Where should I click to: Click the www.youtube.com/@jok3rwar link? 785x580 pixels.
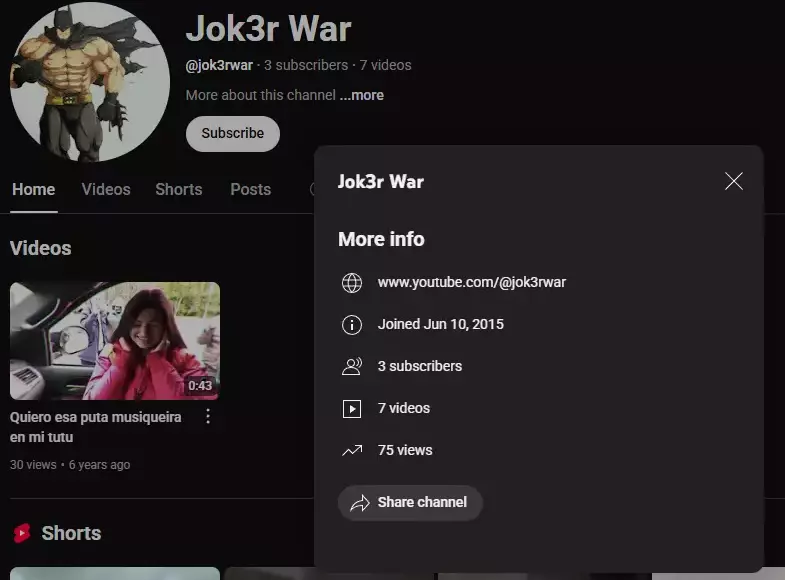[472, 282]
